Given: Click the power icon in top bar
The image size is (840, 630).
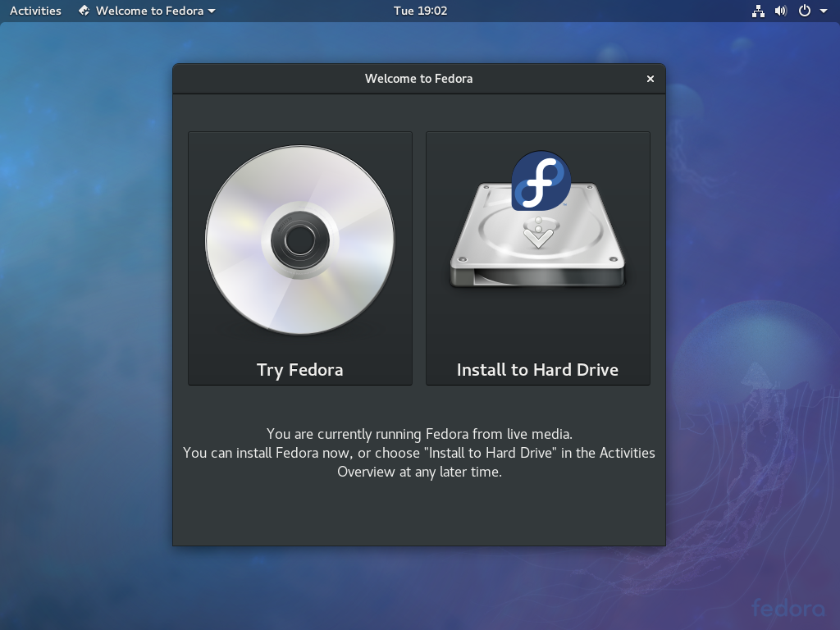Looking at the screenshot, I should 805,11.
